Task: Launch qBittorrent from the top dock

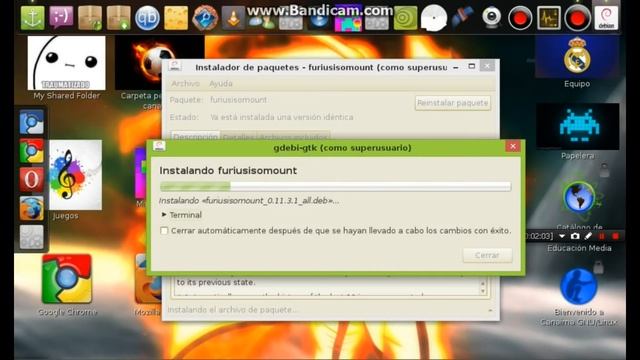Action: (x=147, y=18)
